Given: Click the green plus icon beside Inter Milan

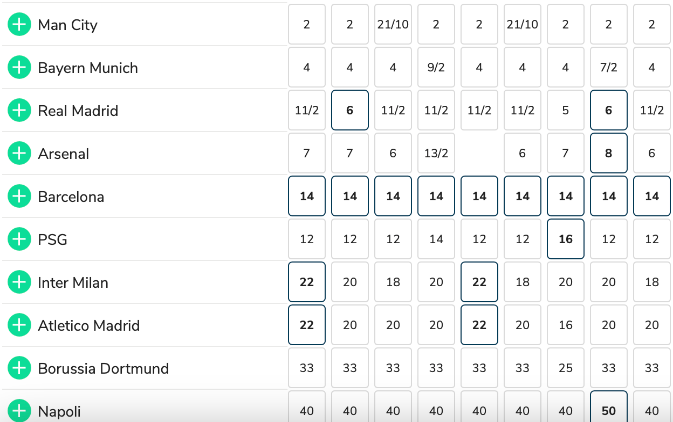Looking at the screenshot, I should coord(19,283).
